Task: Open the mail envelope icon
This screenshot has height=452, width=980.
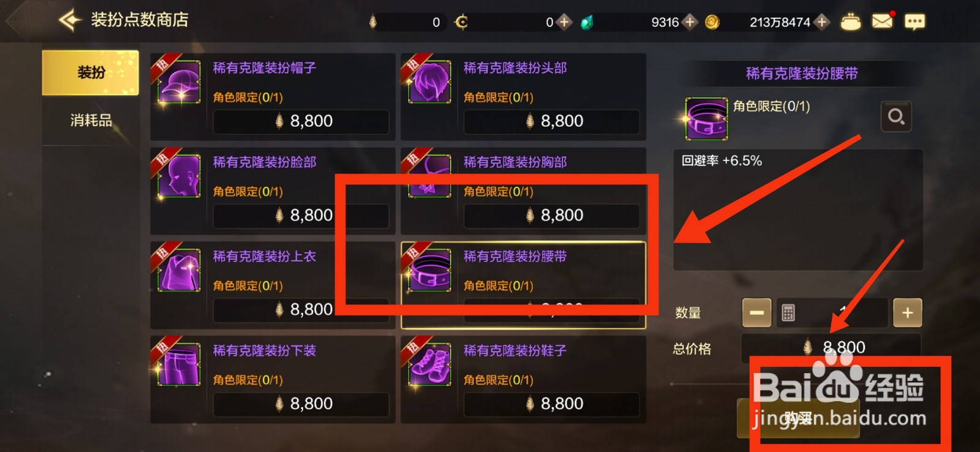Action: [882, 21]
